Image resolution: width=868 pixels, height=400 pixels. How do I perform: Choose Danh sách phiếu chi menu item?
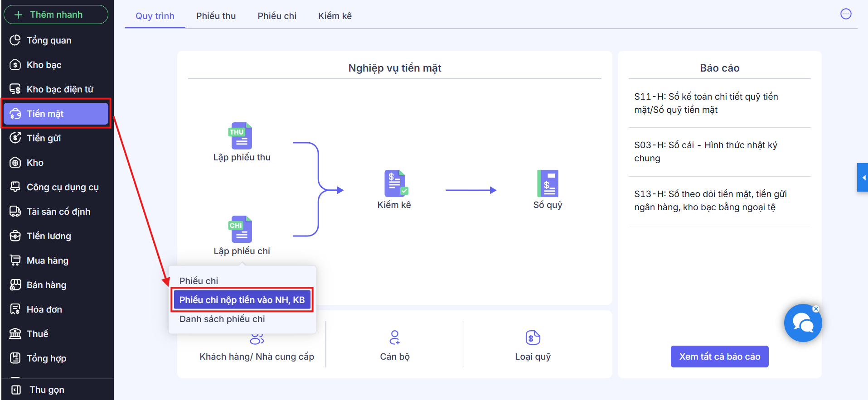click(x=222, y=319)
